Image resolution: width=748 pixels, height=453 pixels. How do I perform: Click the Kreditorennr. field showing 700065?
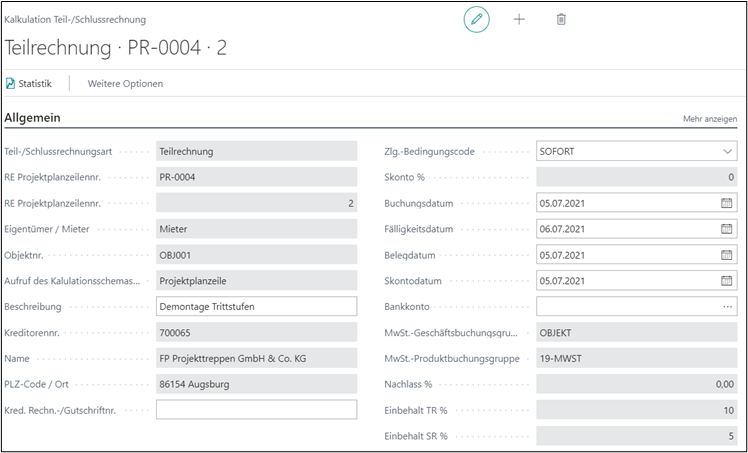click(256, 332)
